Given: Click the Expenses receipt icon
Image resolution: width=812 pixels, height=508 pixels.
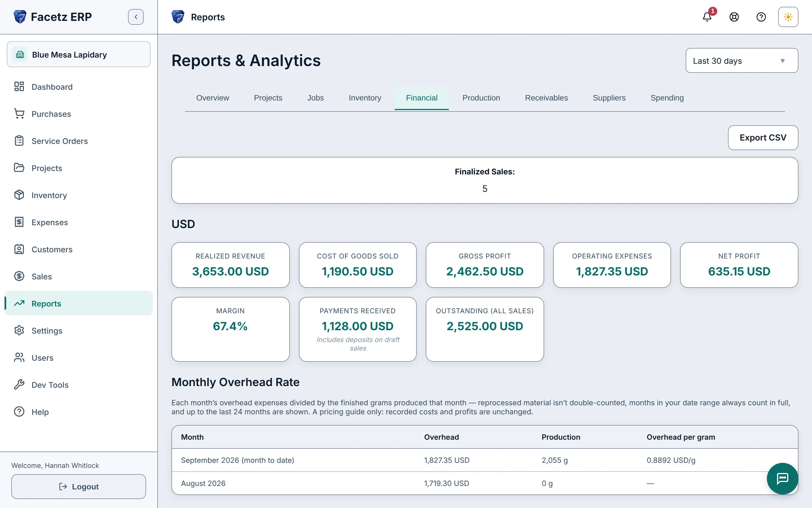Looking at the screenshot, I should pos(19,222).
